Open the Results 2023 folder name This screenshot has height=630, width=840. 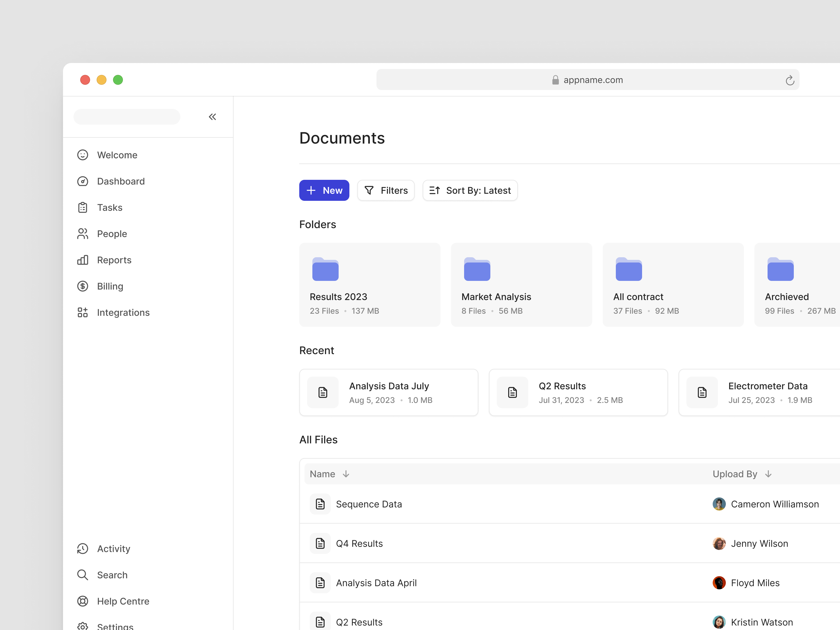click(x=338, y=297)
